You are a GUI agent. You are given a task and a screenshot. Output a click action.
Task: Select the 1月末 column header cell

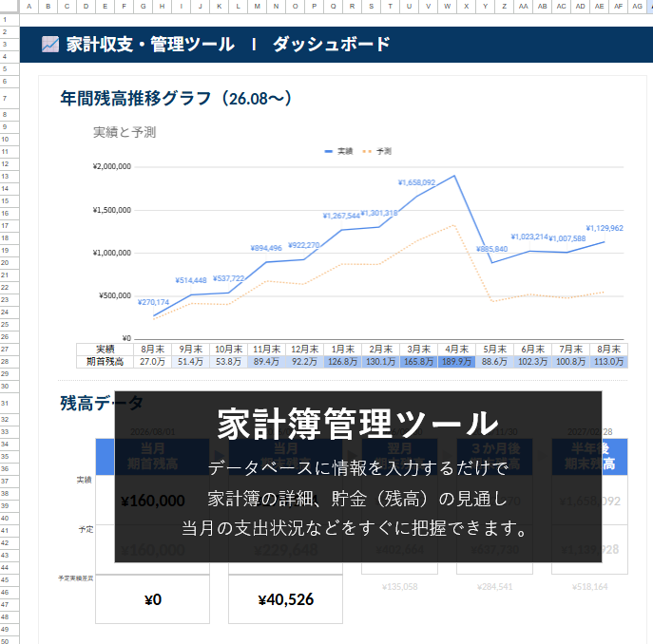pos(343,350)
